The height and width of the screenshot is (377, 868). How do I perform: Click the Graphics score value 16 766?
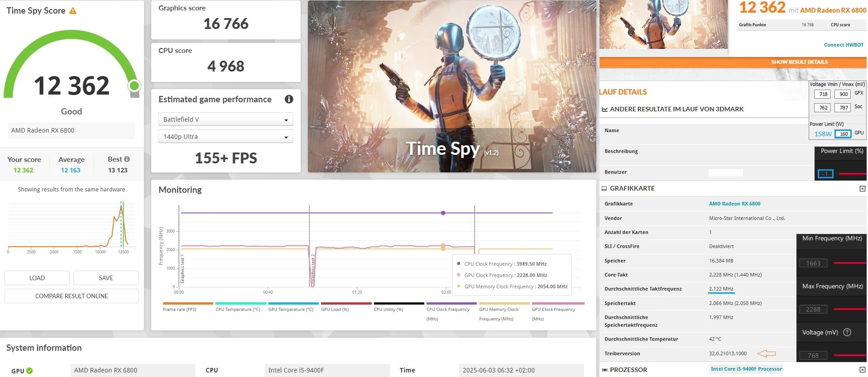[226, 24]
